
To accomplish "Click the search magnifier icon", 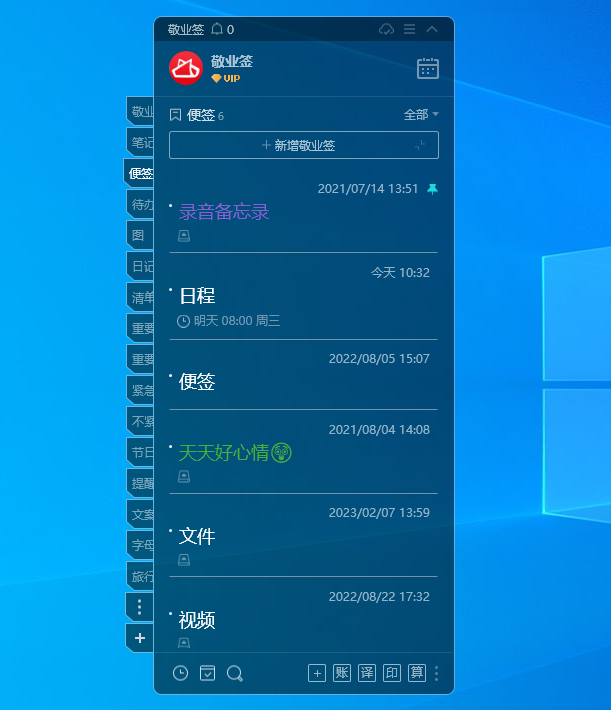I will click(235, 673).
